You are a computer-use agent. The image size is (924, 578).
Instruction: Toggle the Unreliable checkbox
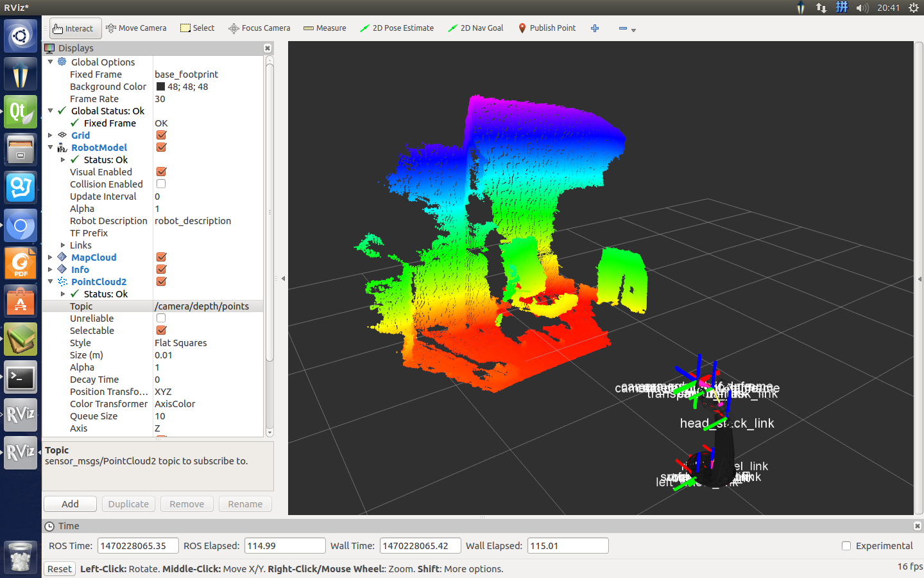pyautogui.click(x=161, y=319)
